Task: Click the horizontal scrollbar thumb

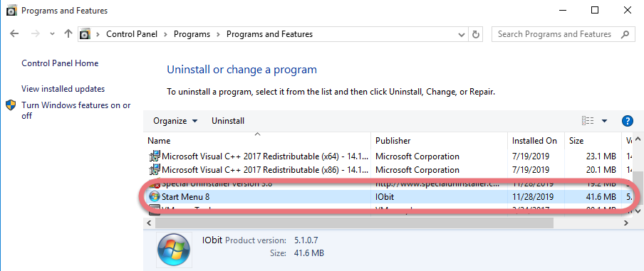Action: [354, 223]
